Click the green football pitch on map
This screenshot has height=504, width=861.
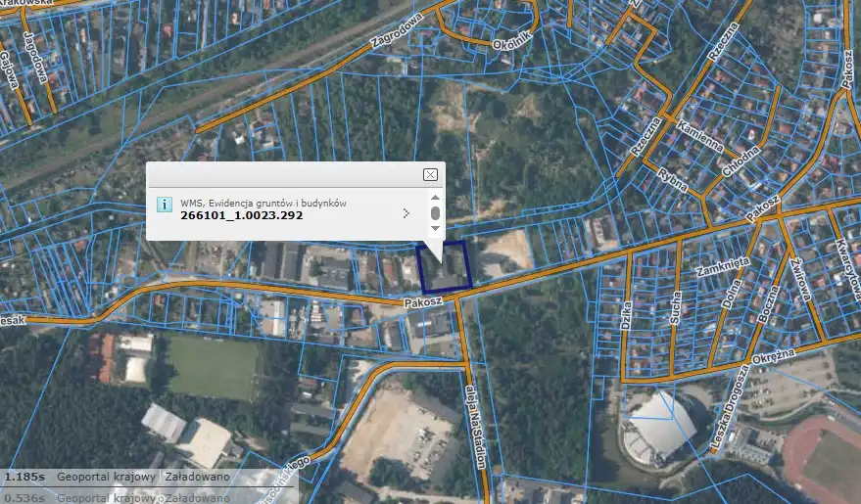click(x=211, y=366)
